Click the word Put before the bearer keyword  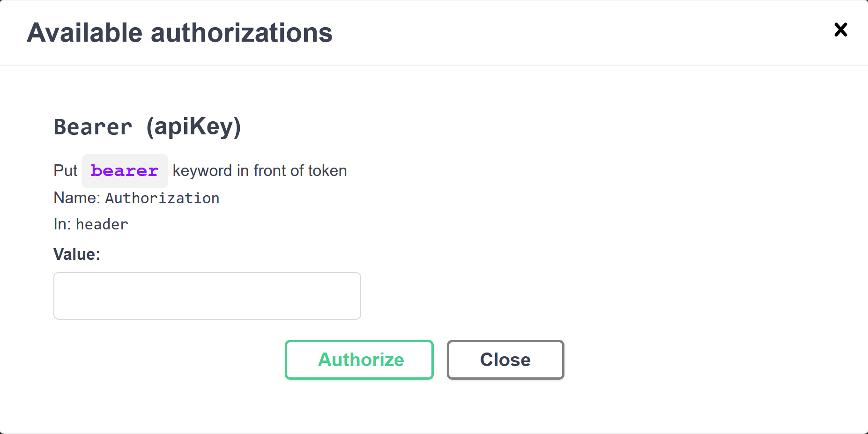pos(66,171)
